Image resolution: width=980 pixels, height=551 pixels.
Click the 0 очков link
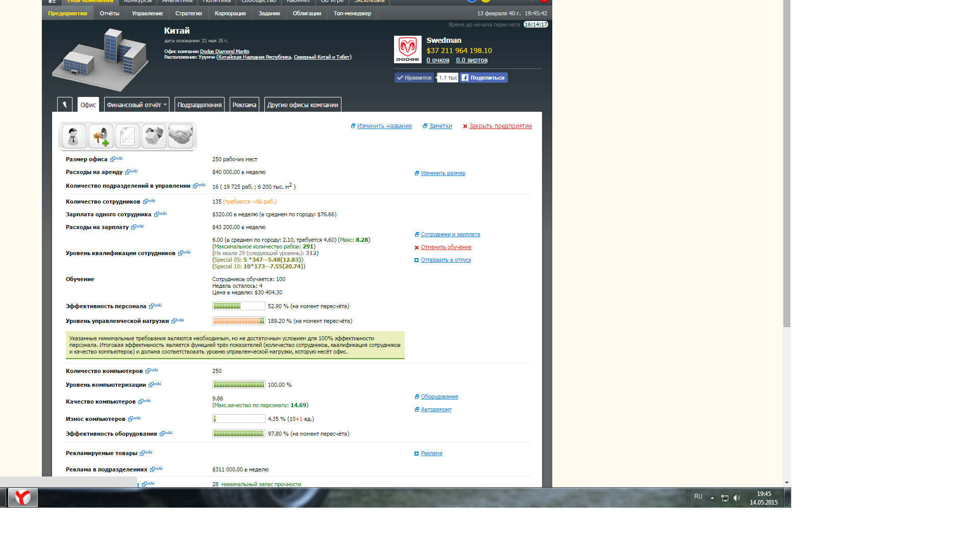[x=438, y=60]
